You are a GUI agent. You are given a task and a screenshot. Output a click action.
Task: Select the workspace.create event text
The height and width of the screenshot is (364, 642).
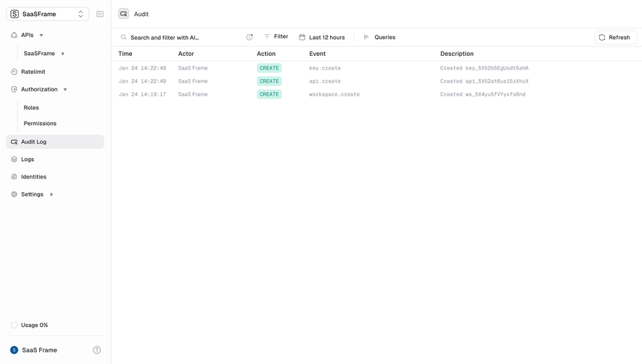point(334,94)
